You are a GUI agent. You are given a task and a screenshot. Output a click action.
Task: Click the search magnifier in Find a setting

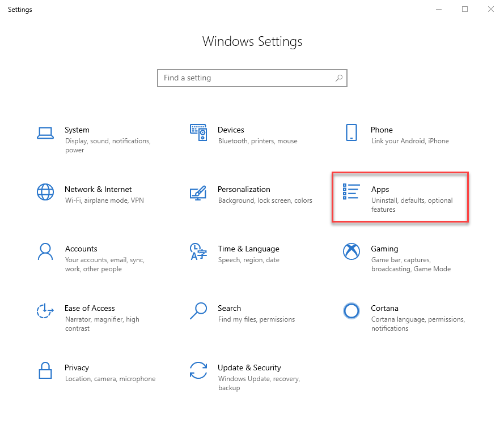339,78
